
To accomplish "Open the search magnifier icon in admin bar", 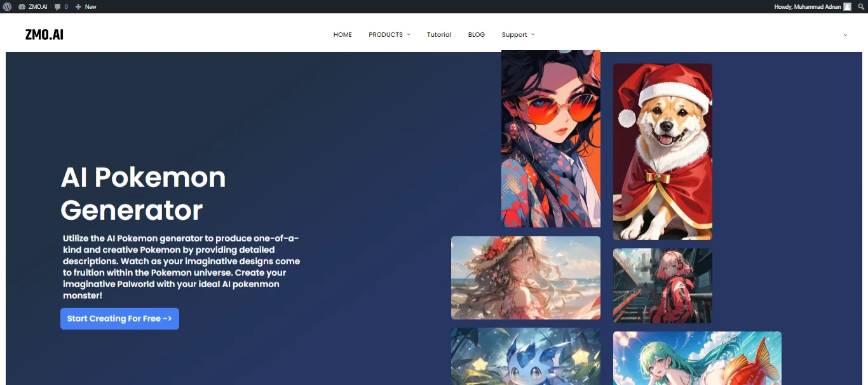I will [x=861, y=6].
